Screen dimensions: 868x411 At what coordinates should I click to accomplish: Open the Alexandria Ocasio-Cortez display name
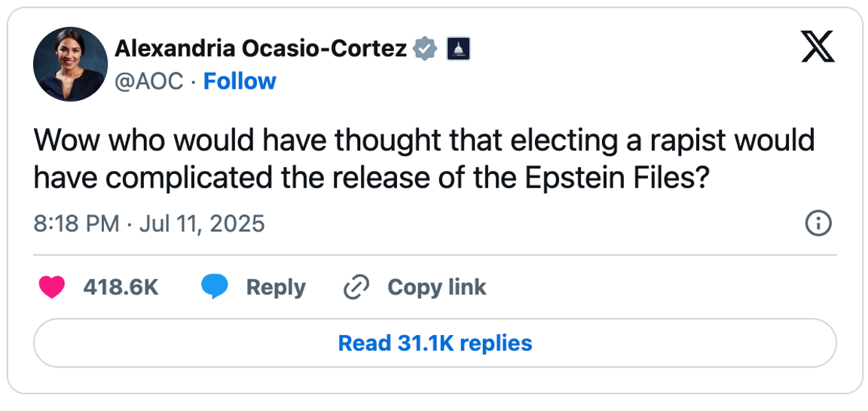[x=261, y=49]
